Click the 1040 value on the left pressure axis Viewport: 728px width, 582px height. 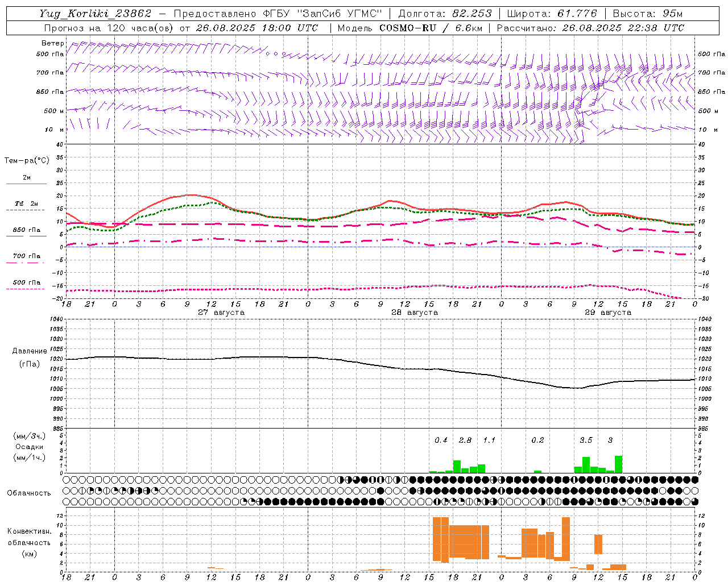click(x=57, y=319)
